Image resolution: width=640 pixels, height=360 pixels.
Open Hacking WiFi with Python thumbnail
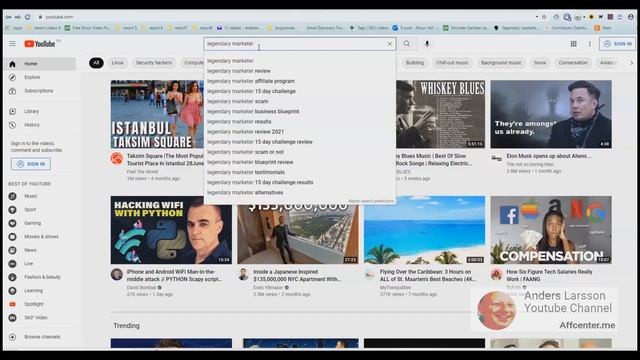tap(171, 230)
